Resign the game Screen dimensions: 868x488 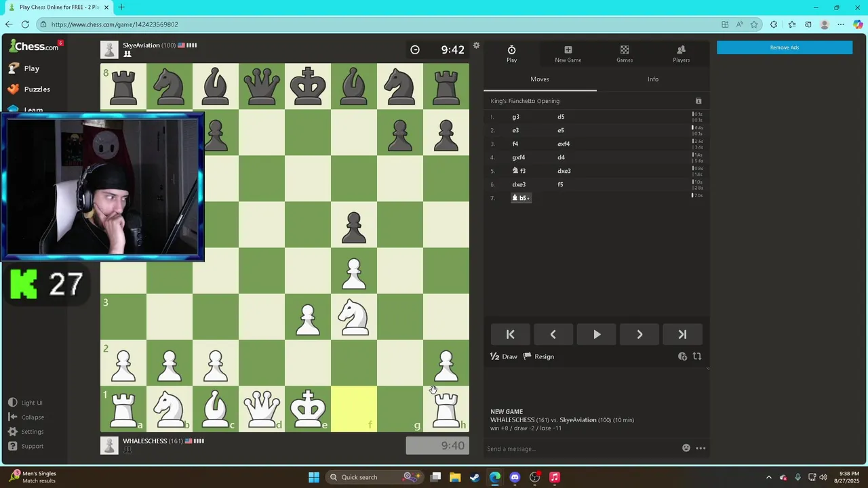click(538, 357)
